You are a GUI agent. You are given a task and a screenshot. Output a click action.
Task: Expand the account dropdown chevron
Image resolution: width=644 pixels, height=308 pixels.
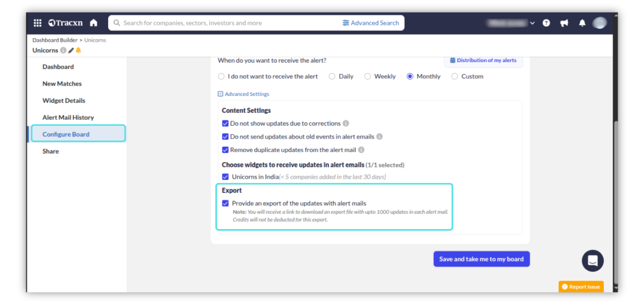532,23
